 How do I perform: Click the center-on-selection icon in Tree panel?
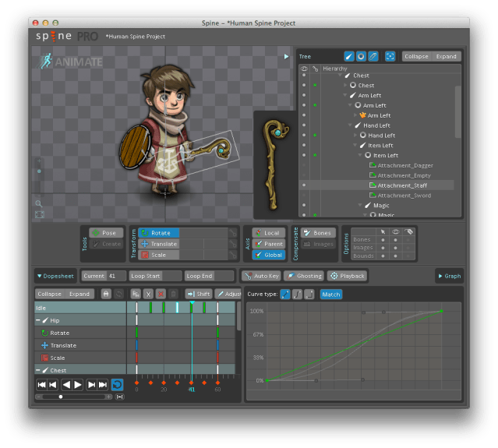point(390,56)
